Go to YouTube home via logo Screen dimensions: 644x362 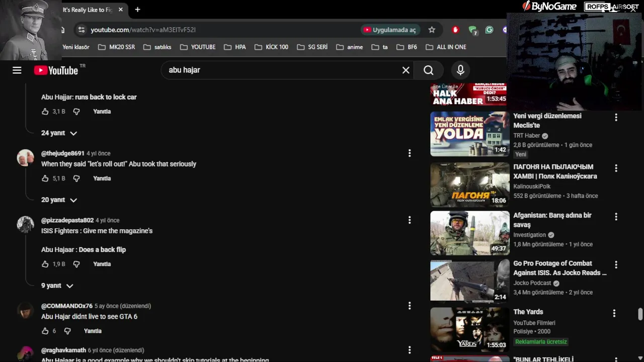pyautogui.click(x=56, y=70)
